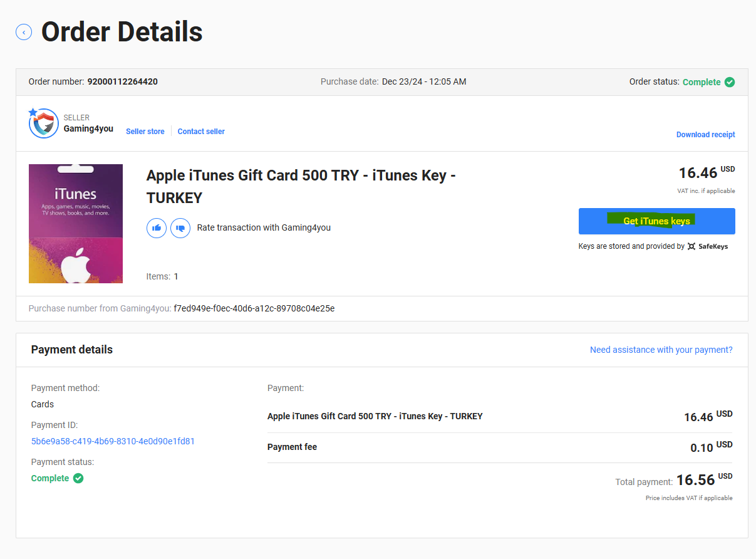Screen dimensions: 756x559
Task: Click the Gaming4you seller logo
Action: 44,123
